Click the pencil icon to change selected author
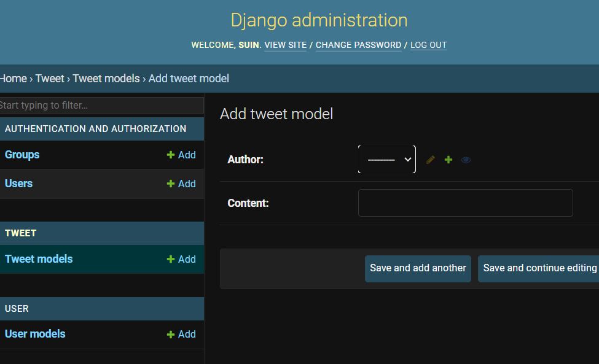 pos(430,160)
